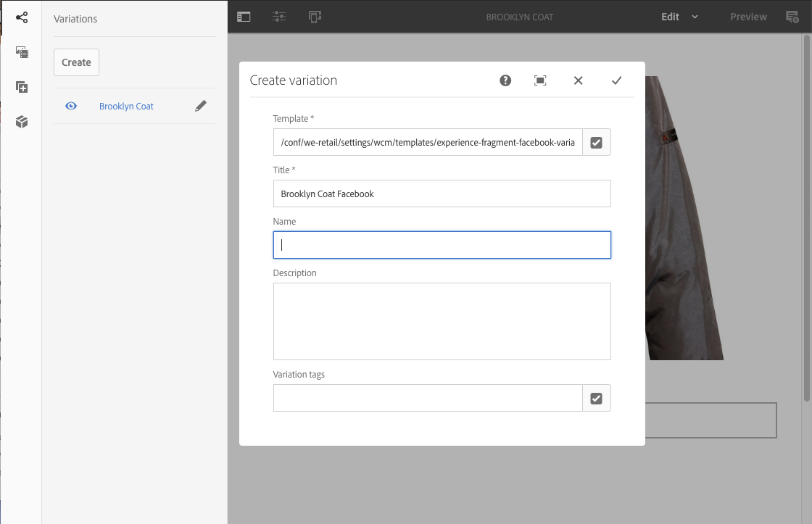This screenshot has height=524, width=812.
Task: Switch to Preview mode
Action: tap(748, 17)
